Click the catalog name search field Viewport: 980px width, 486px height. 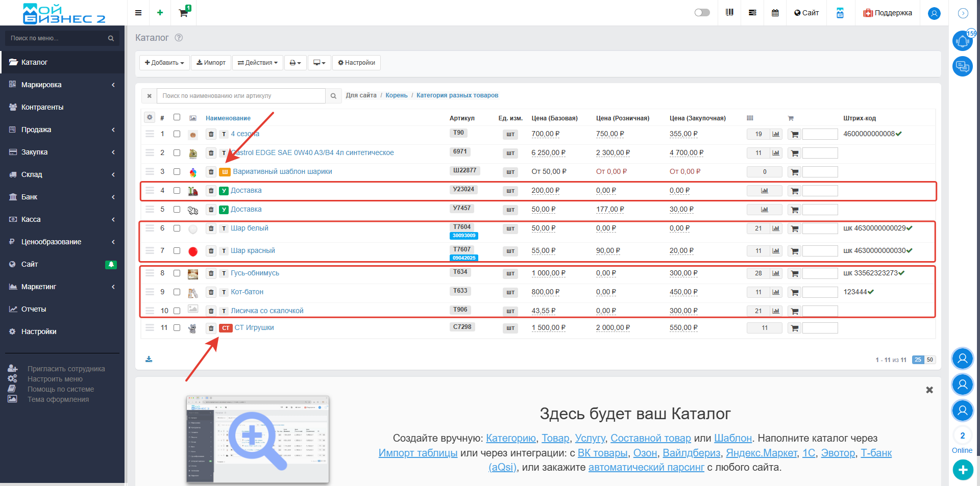(242, 96)
